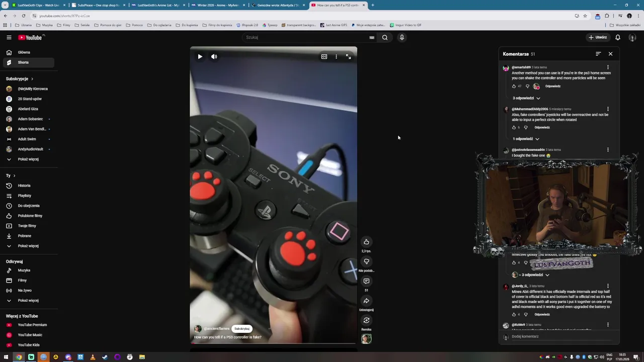Expand 3 replies under smartsh89's comment
Image resolution: width=644 pixels, height=362 pixels.
click(526, 98)
